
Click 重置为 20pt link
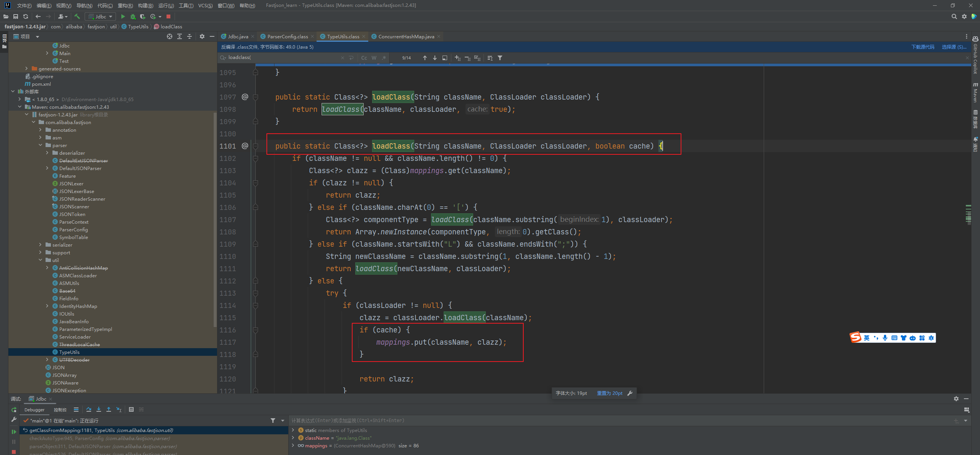pos(609,393)
